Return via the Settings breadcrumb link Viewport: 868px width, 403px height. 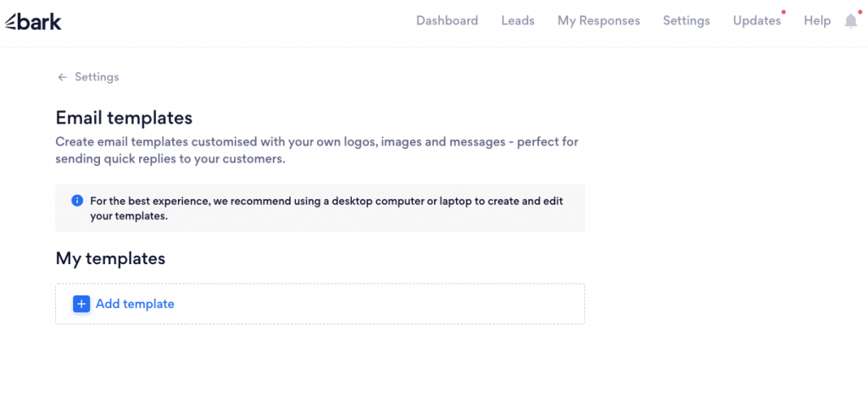click(x=97, y=77)
